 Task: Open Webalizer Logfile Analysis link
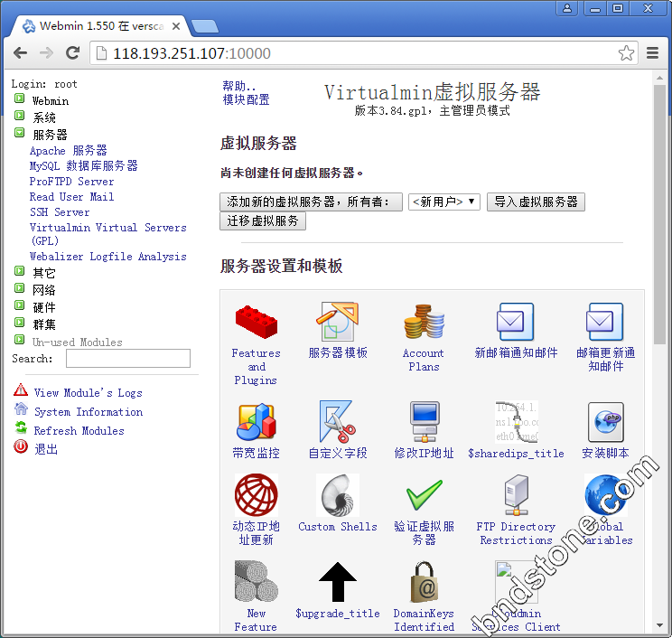108,257
